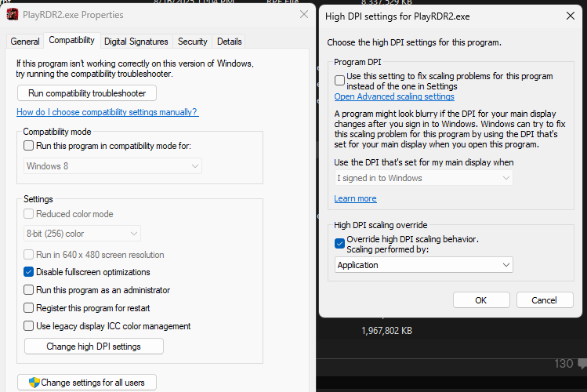The image size is (587, 392).
Task: Click Change high DPI settings button
Action: pos(93,347)
